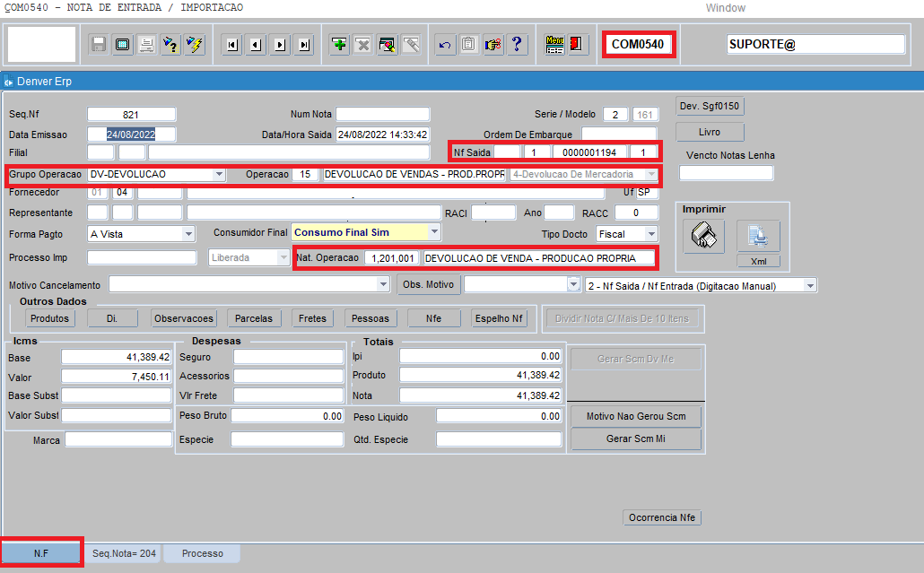Click the Peso Liquido field
The width and height of the screenshot is (924, 573).
point(499,416)
